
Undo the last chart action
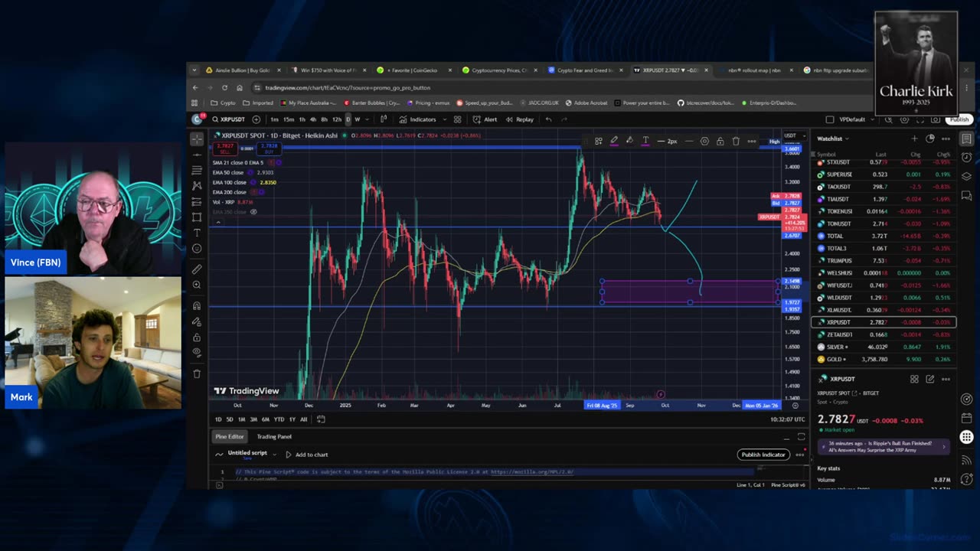click(548, 119)
